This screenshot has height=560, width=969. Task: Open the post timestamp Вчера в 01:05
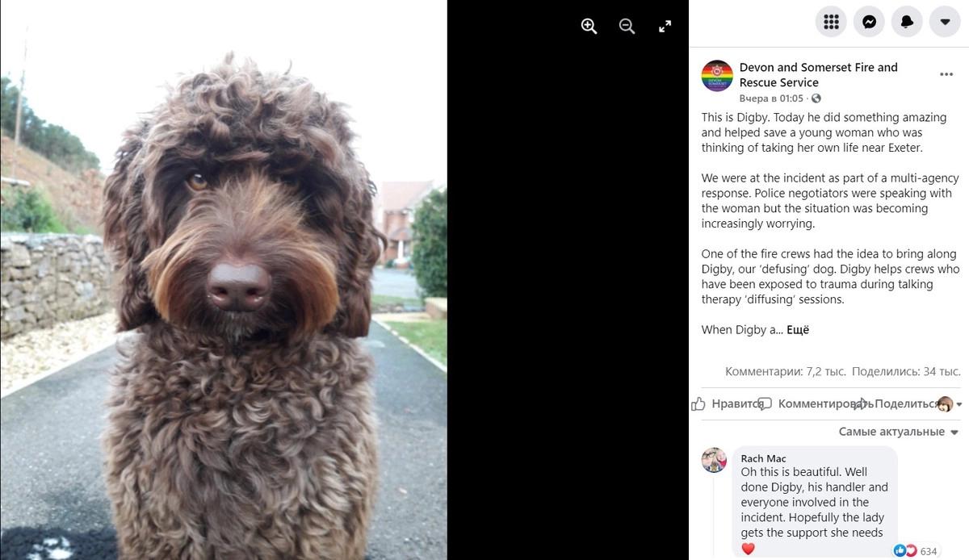coord(771,98)
